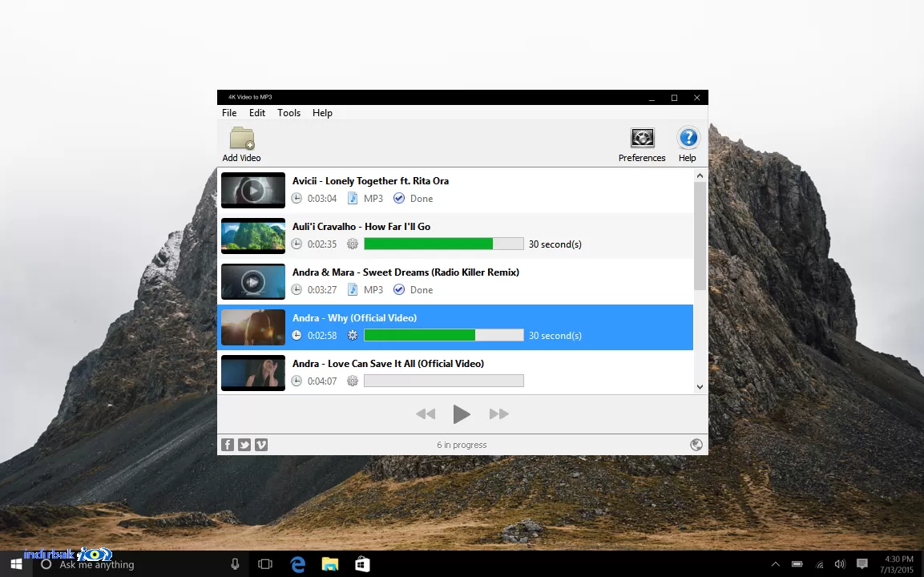Click the globe icon in the status bar

point(696,445)
